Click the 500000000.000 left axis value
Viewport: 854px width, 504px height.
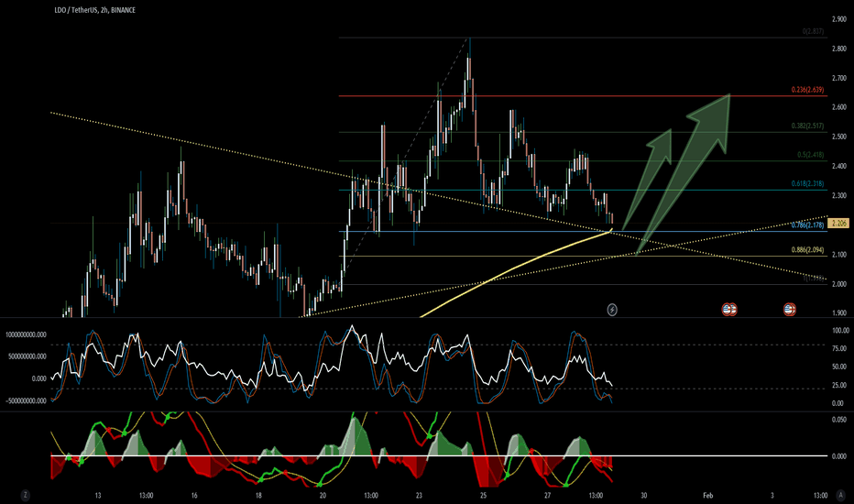click(27, 356)
